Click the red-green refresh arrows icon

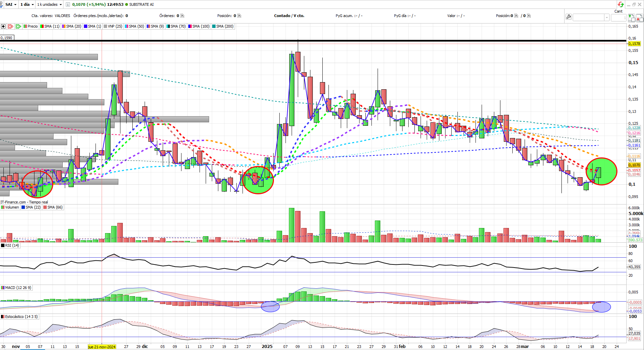click(x=620, y=4)
